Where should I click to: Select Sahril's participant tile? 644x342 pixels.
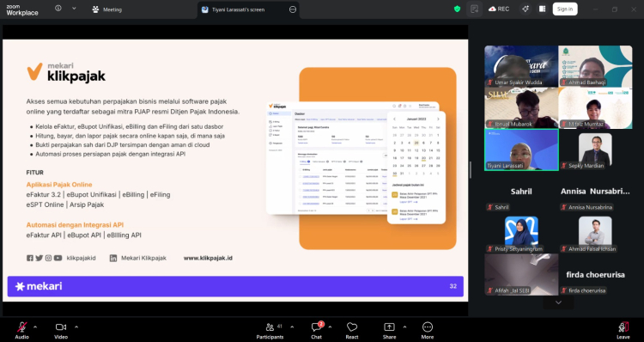[521, 192]
